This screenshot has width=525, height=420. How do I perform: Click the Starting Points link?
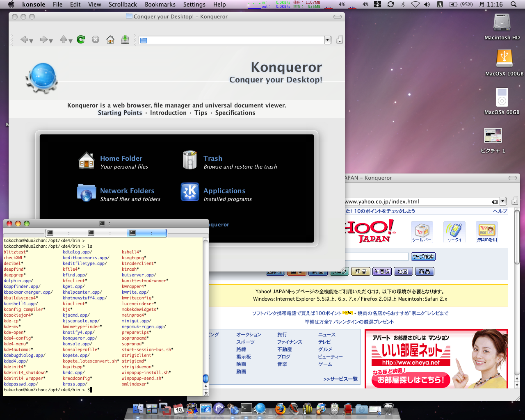pos(120,113)
